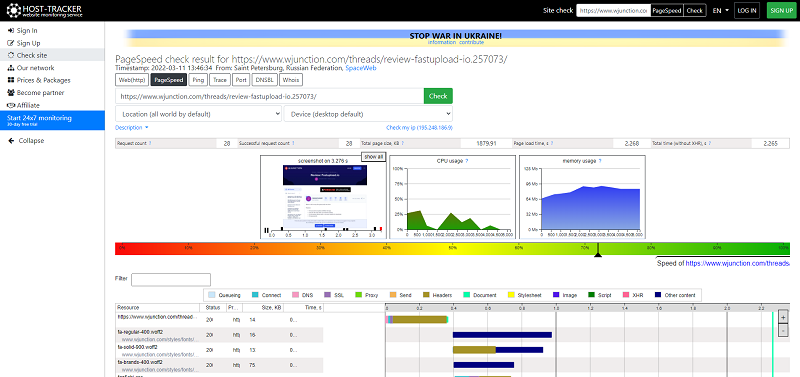Click help icon next to Total page size
This screenshot has height=377, width=800.
click(x=402, y=144)
